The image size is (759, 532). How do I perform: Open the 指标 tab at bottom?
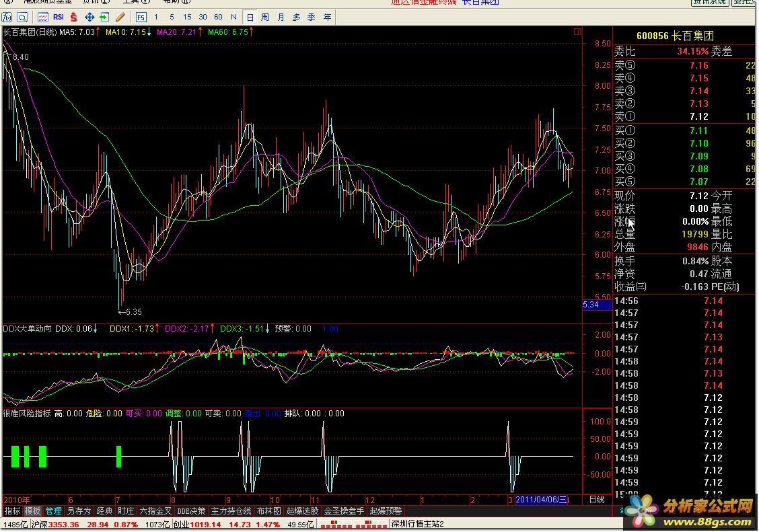pyautogui.click(x=12, y=510)
